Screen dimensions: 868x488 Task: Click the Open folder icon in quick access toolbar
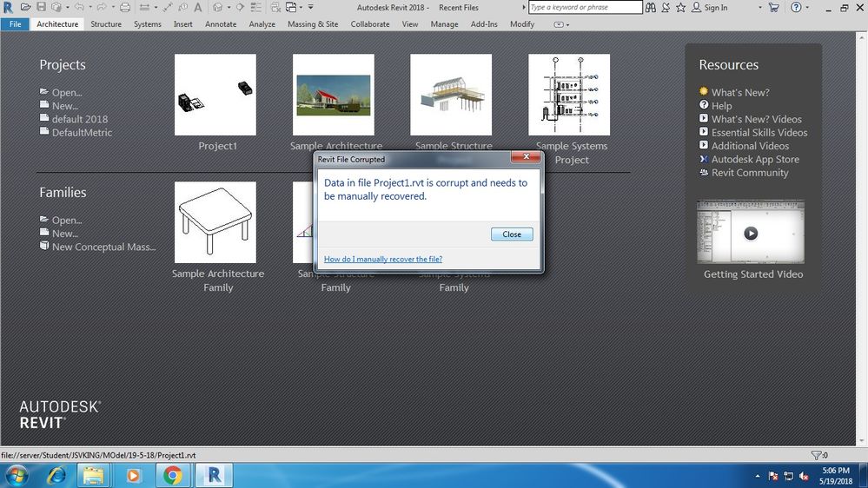point(25,7)
